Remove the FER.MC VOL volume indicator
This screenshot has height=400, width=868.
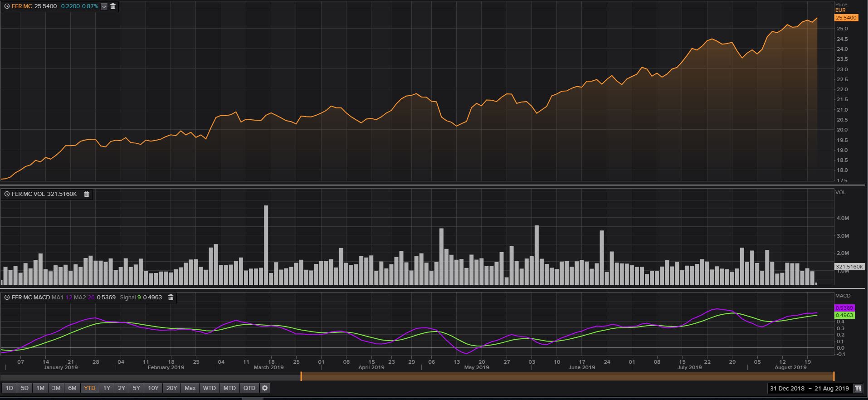87,194
